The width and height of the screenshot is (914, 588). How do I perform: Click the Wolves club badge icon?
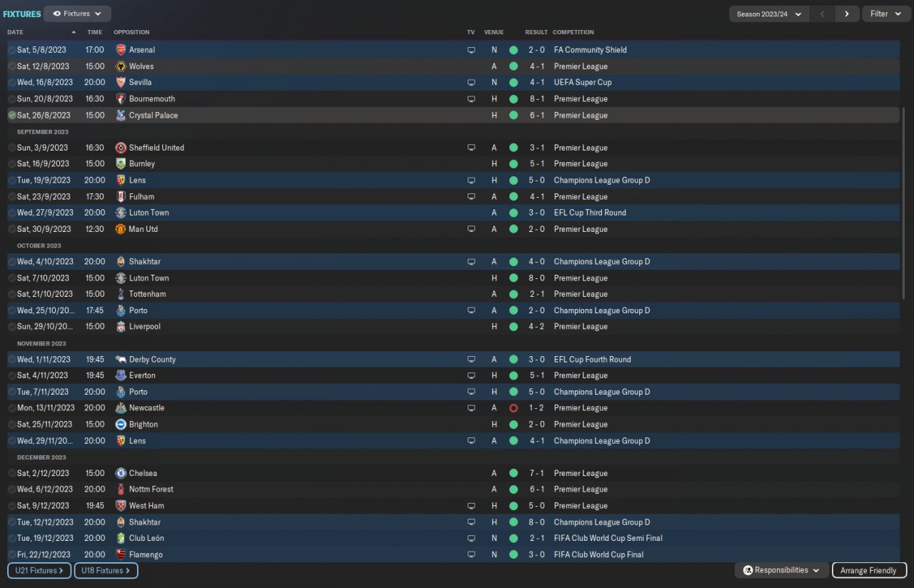pos(121,66)
